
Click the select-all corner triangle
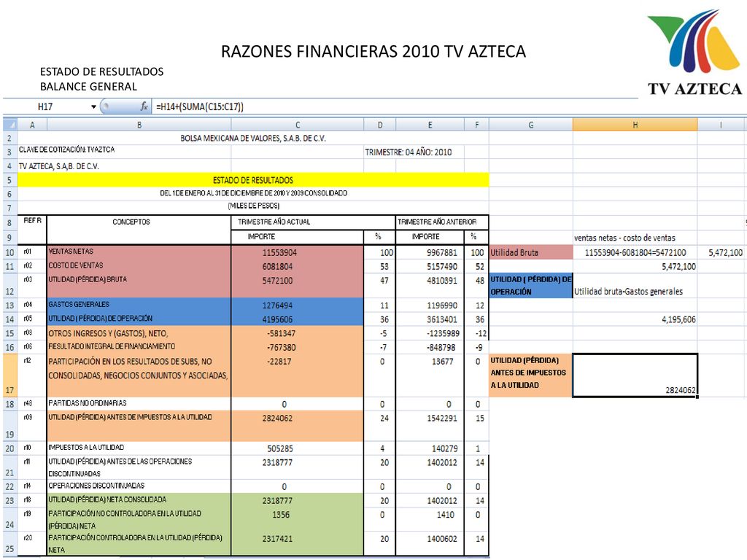click(x=10, y=125)
